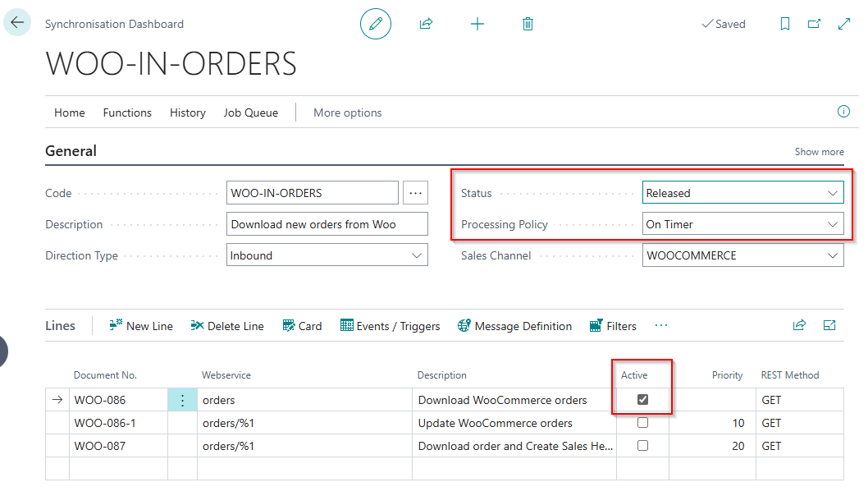
Task: Click 'Download order and Create Sales He...' cell
Action: 514,446
